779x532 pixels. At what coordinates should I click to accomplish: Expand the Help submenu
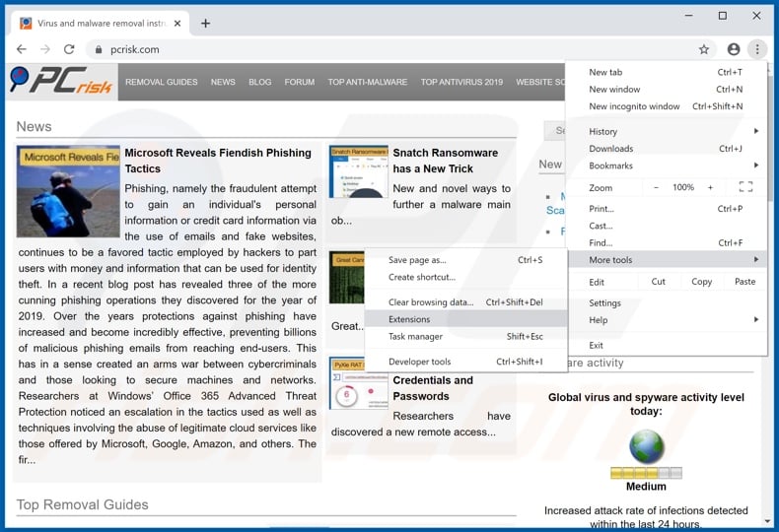pyautogui.click(x=666, y=320)
